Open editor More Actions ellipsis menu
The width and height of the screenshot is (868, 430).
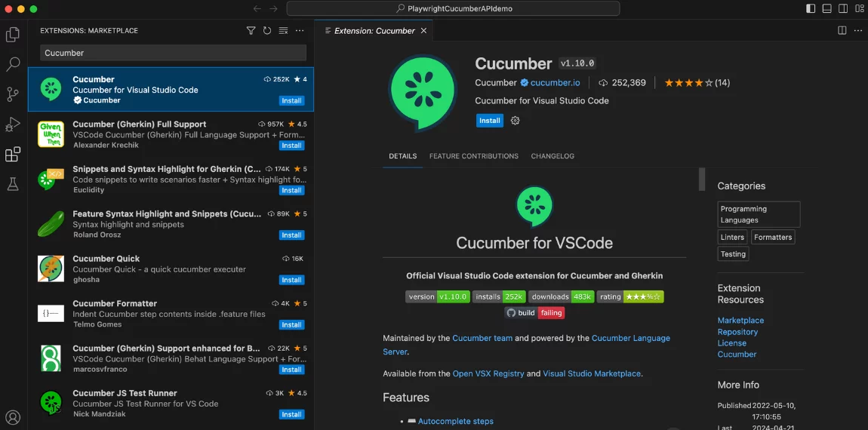858,31
